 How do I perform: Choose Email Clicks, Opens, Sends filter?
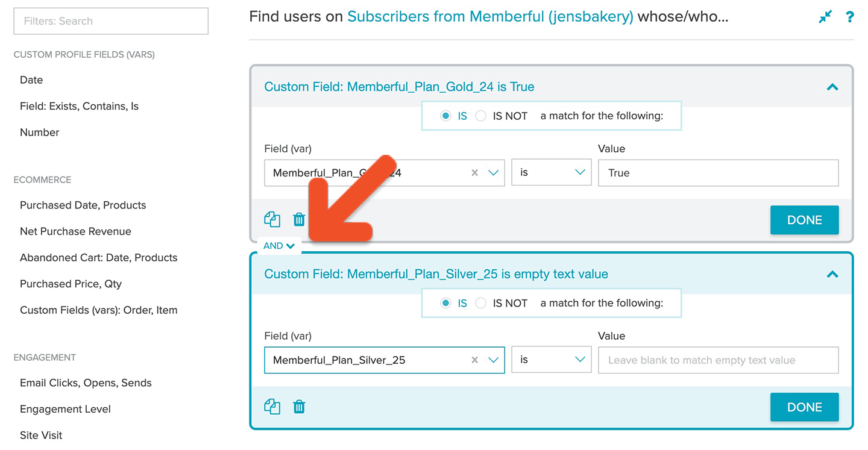pyautogui.click(x=86, y=383)
